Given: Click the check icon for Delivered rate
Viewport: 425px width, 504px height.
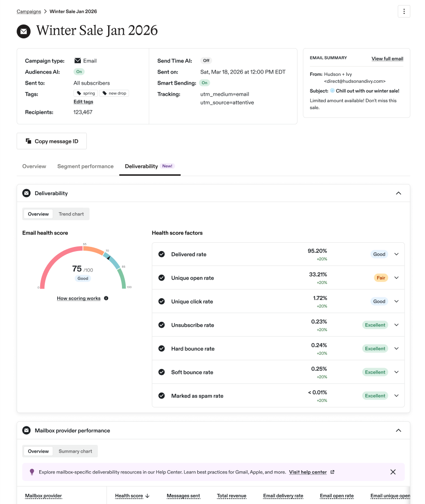Looking at the screenshot, I should 162,254.
